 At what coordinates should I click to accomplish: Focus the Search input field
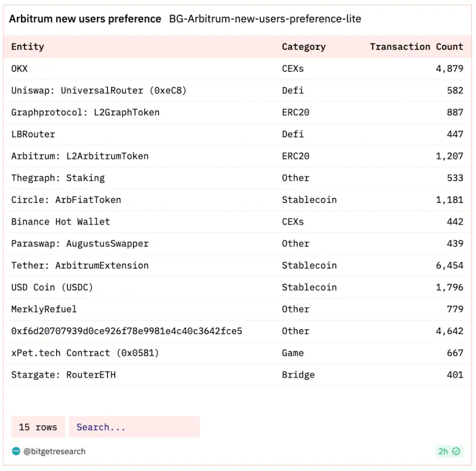tap(134, 427)
